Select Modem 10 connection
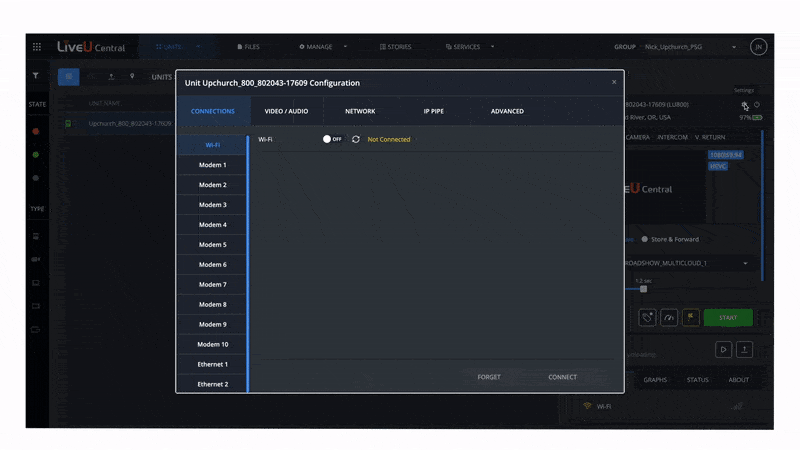 [212, 344]
